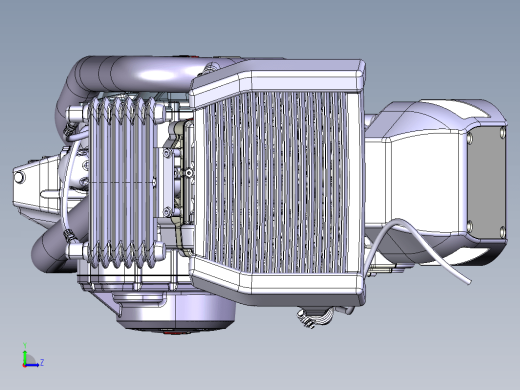Image resolution: width=520 pixels, height=390 pixels.
Task: Select the hex screw between the cylinder and radiator
Action: (x=189, y=173)
